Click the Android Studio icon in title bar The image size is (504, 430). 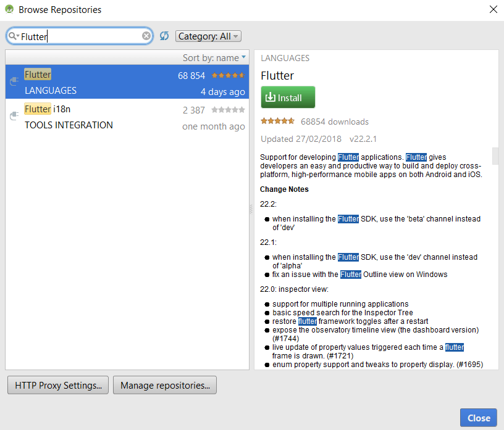(x=9, y=9)
